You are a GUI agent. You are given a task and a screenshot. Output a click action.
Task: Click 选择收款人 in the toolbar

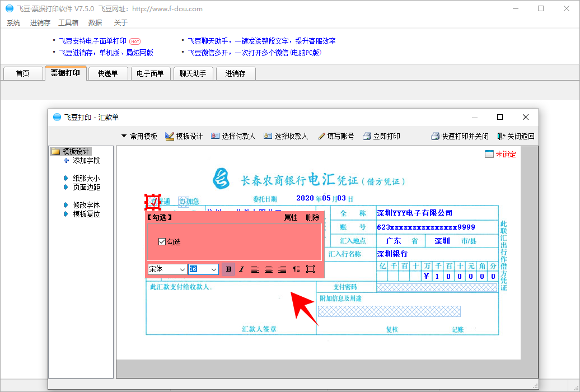(x=286, y=136)
